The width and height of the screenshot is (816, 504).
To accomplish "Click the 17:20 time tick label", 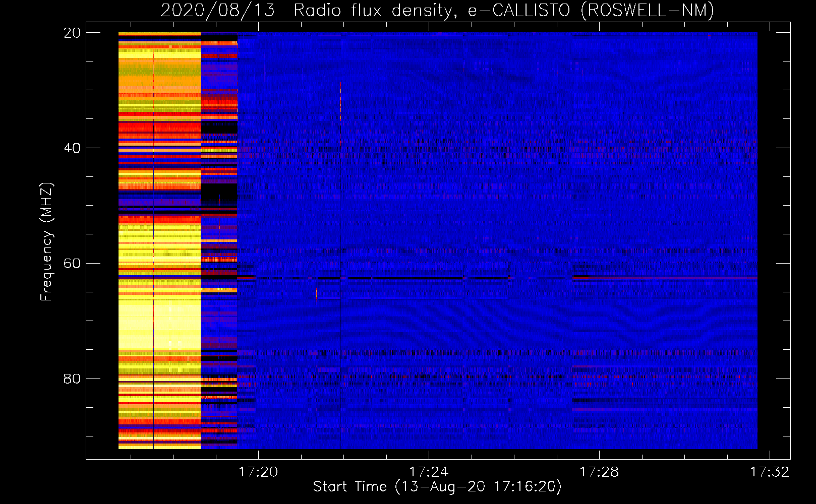I will (x=258, y=472).
